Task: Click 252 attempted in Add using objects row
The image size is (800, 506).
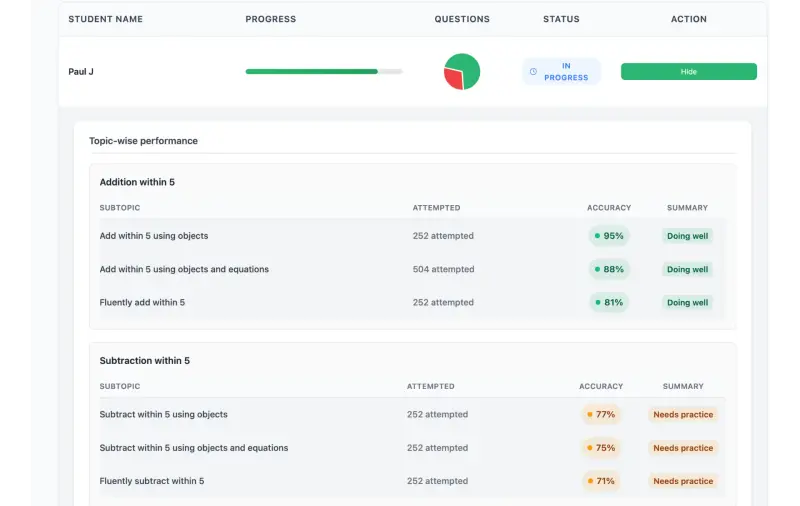Action: [x=443, y=236]
